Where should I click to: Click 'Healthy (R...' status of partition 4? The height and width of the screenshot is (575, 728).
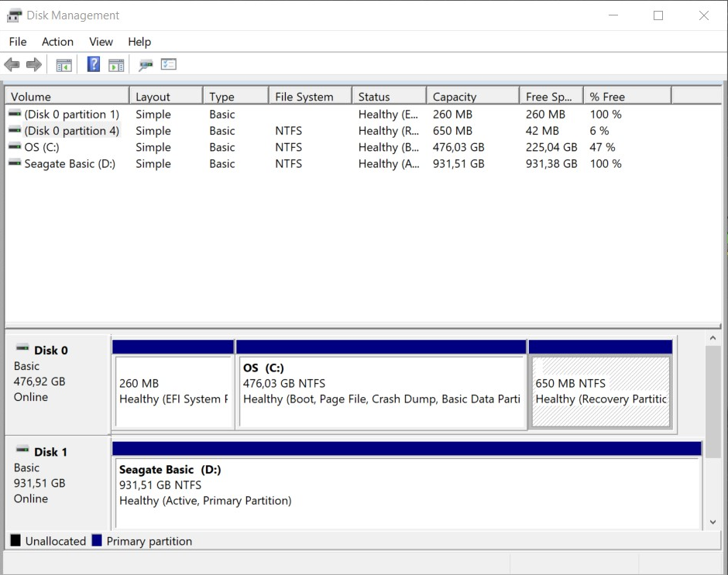(388, 131)
